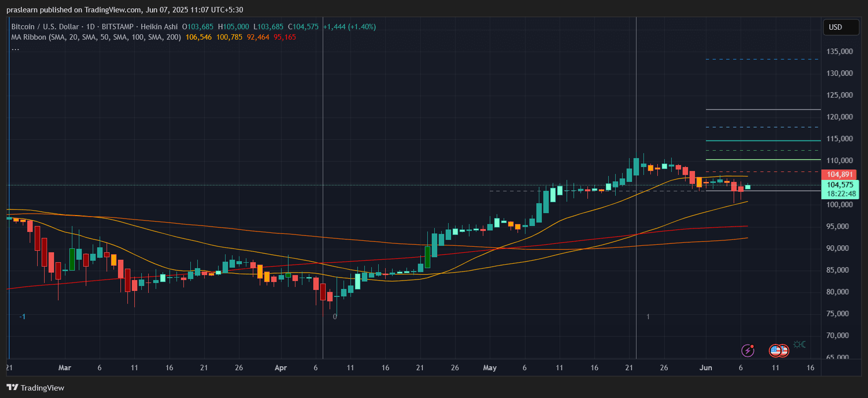868x398 pixels.
Task: Expand the collapsed indicators ellipsis
Action: pyautogui.click(x=15, y=49)
